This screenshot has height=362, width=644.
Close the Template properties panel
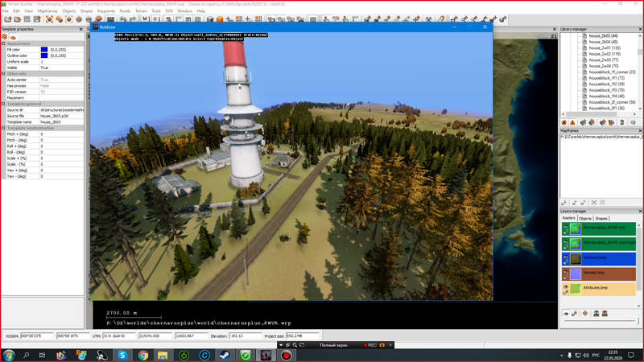(81, 29)
